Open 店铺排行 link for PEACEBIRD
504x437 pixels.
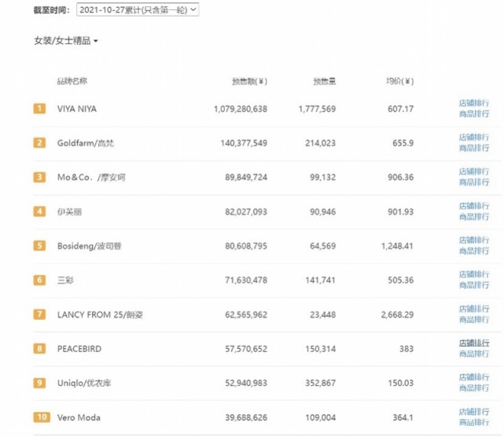click(x=474, y=343)
